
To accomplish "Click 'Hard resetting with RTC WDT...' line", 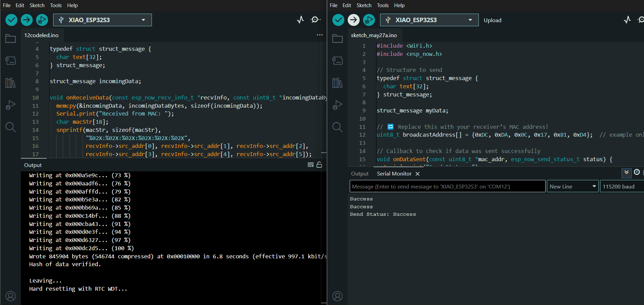I will (78, 289).
